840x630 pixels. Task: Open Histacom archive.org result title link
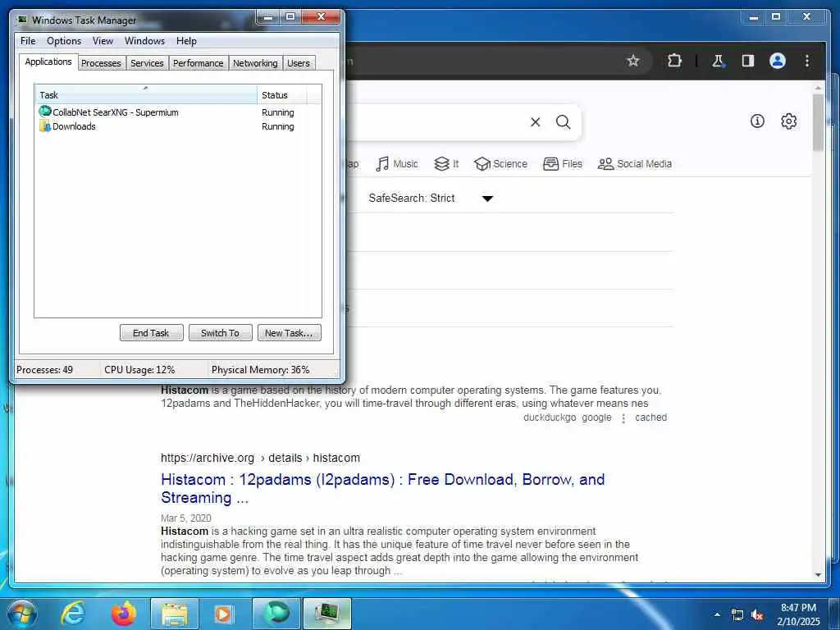point(382,488)
